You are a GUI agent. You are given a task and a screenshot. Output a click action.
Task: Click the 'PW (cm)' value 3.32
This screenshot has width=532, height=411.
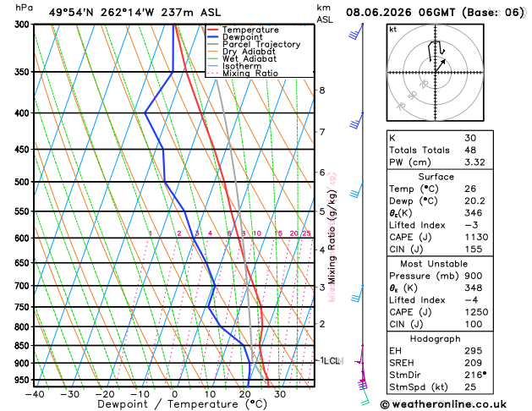pos(474,162)
